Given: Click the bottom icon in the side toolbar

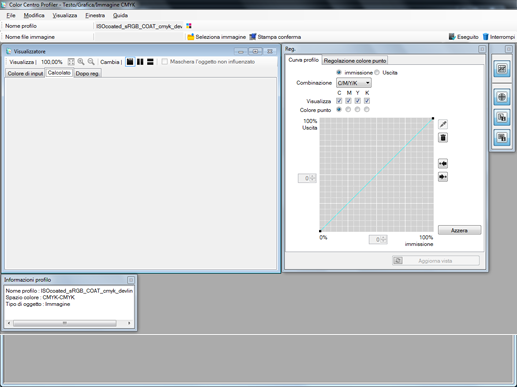Looking at the screenshot, I should coord(502,137).
